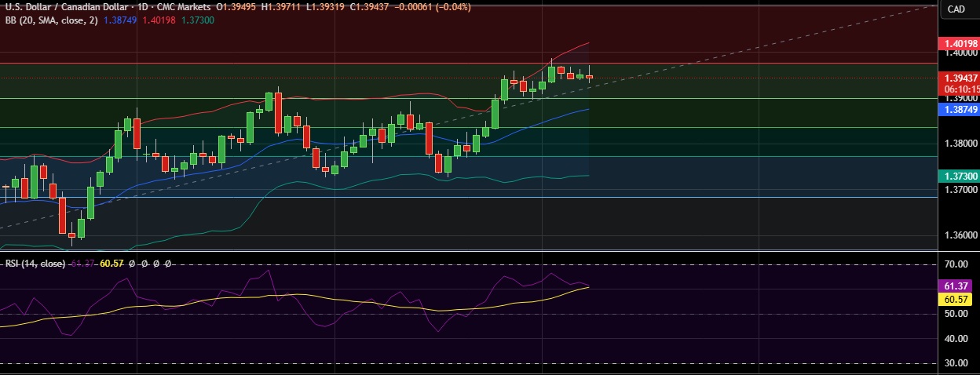Click the blue 1.38749 BB basis value
This screenshot has width=980, height=375.
point(121,20)
